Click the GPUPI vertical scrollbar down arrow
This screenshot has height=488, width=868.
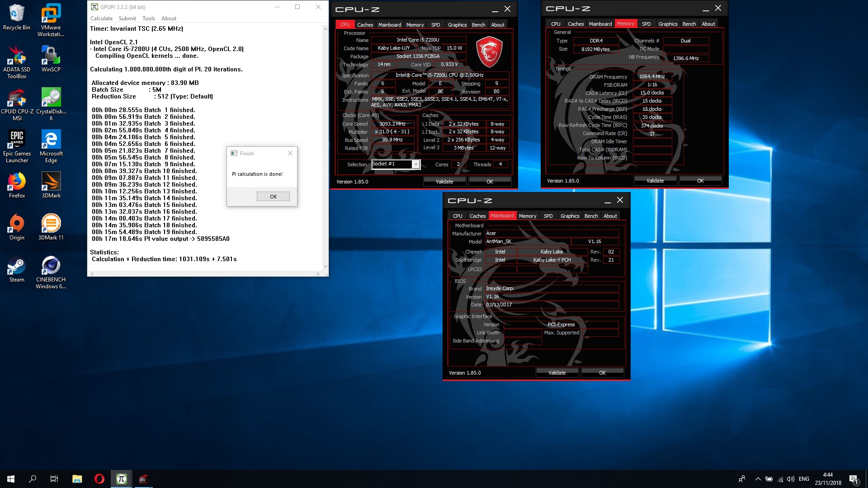325,267
